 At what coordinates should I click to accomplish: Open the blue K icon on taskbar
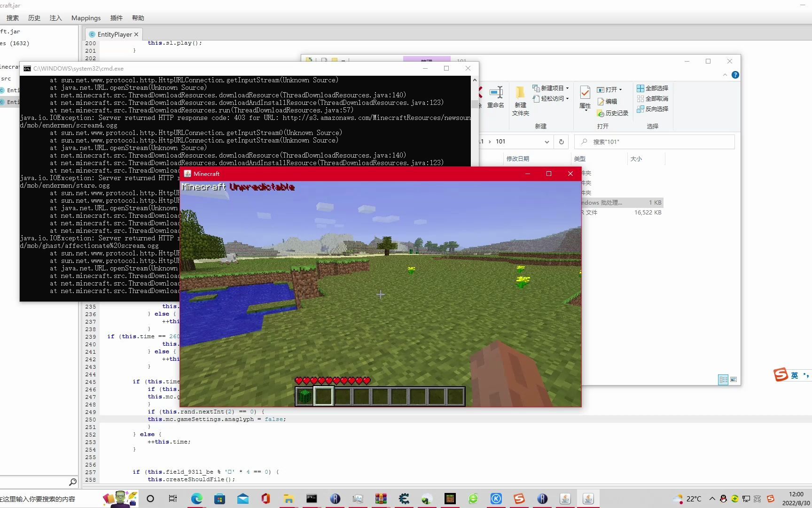[496, 499]
